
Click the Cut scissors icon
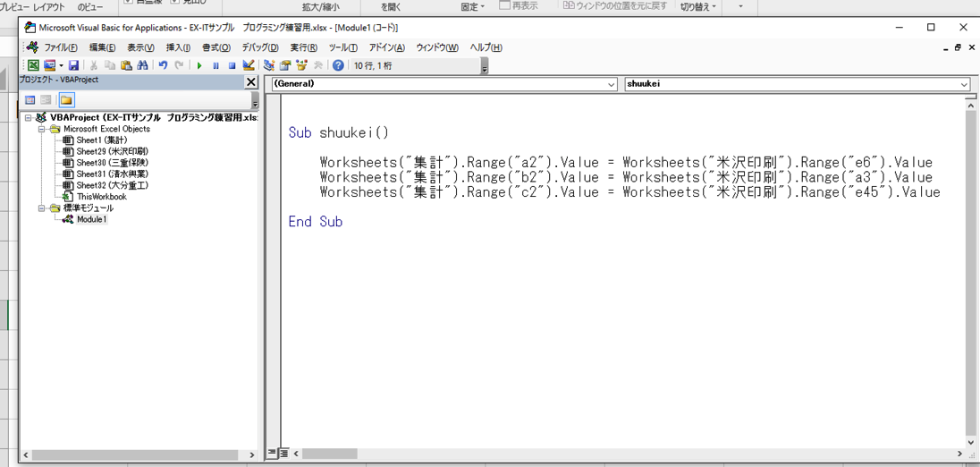[x=93, y=65]
